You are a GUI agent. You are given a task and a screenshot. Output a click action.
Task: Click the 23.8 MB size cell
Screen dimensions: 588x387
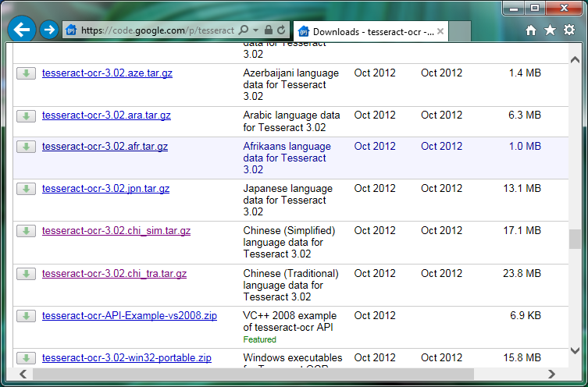click(x=522, y=274)
